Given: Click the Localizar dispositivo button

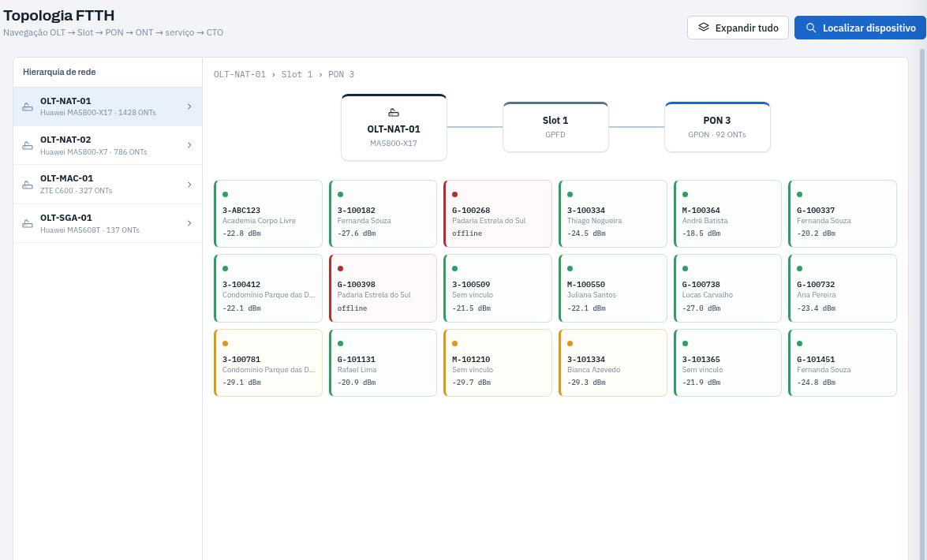Looking at the screenshot, I should [860, 28].
